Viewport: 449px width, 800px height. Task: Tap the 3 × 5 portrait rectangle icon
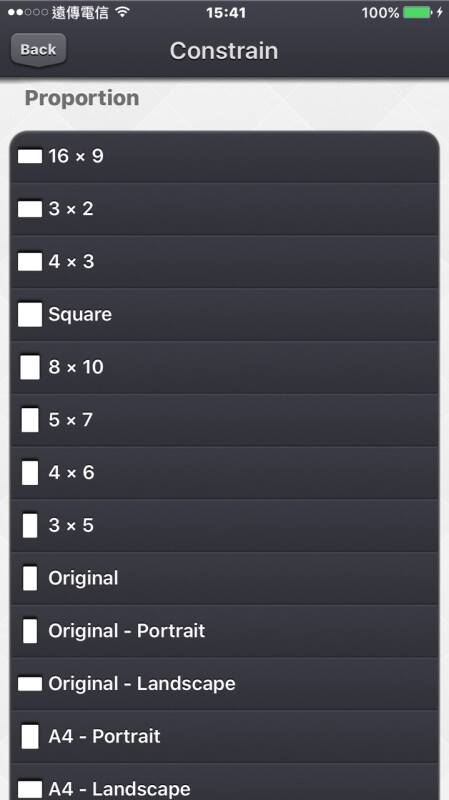[x=30, y=526]
